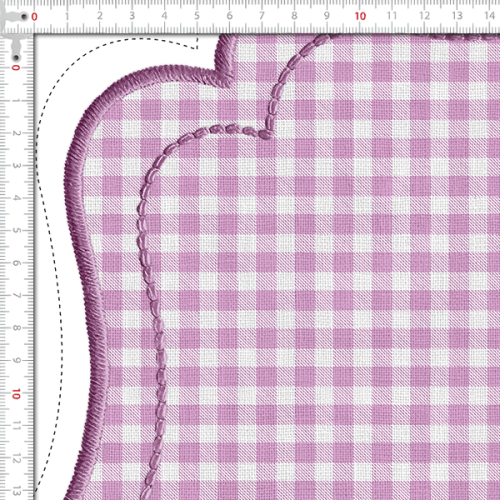This screenshot has height=500, width=500.
Task: Click the 12 mark on horizontal ruler
Action: (424, 16)
